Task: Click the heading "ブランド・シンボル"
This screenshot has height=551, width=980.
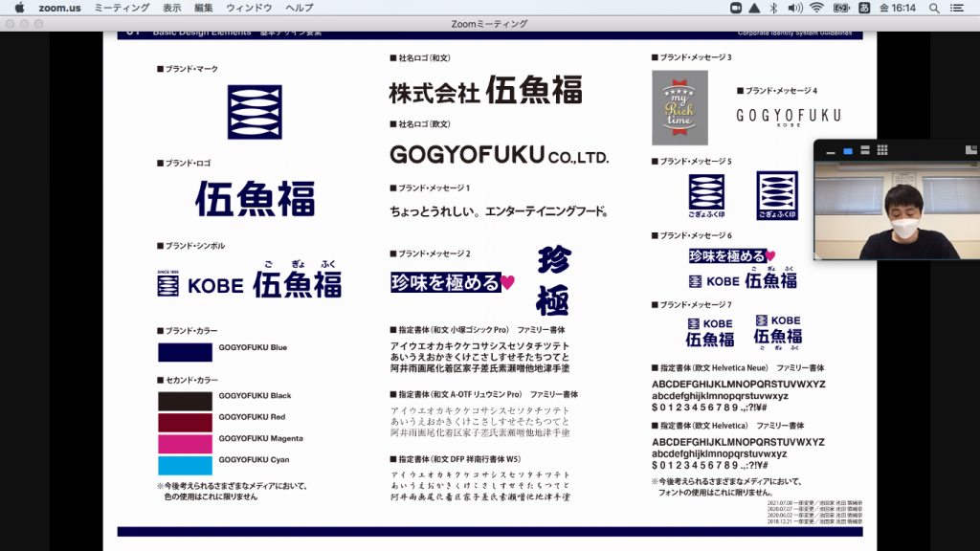Action: click(x=191, y=246)
